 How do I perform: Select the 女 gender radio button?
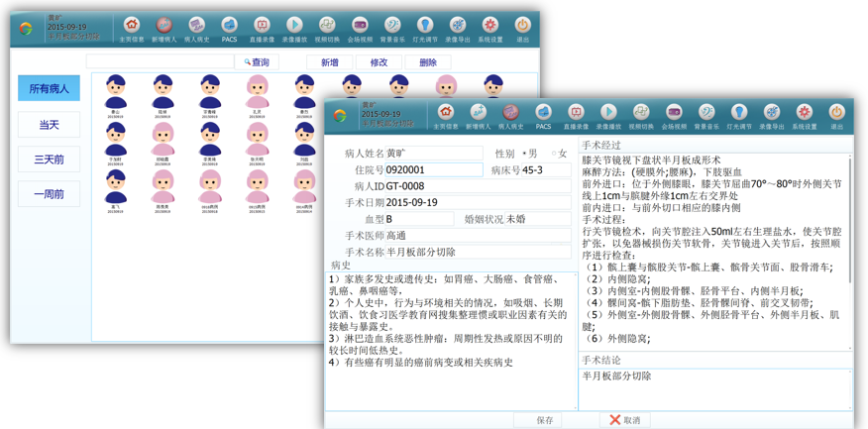[x=555, y=154]
